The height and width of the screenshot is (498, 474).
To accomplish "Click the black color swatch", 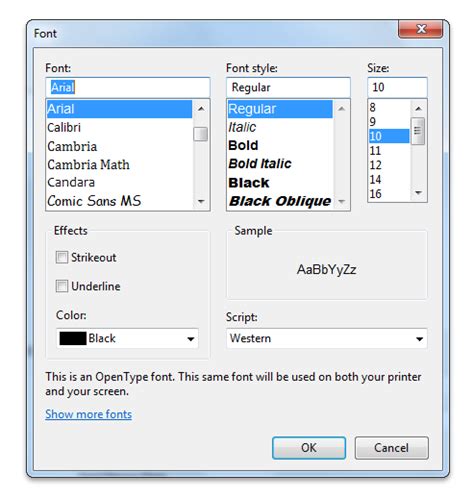I will click(x=73, y=338).
